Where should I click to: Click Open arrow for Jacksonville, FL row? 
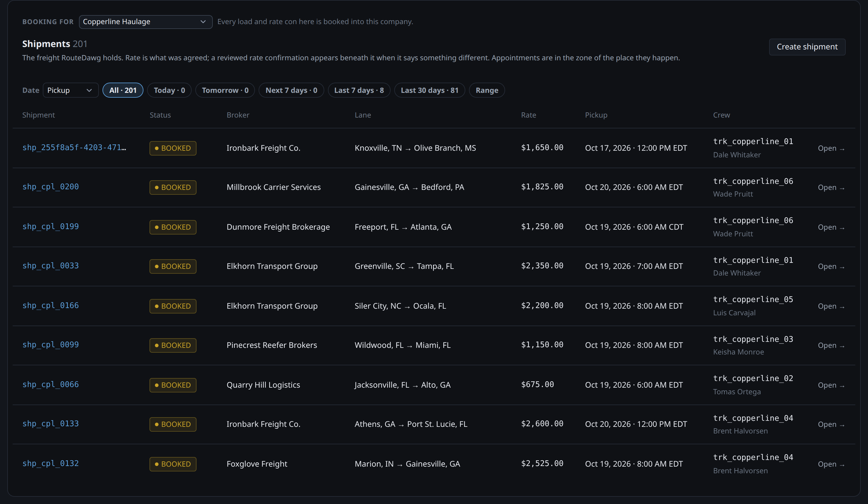click(831, 385)
